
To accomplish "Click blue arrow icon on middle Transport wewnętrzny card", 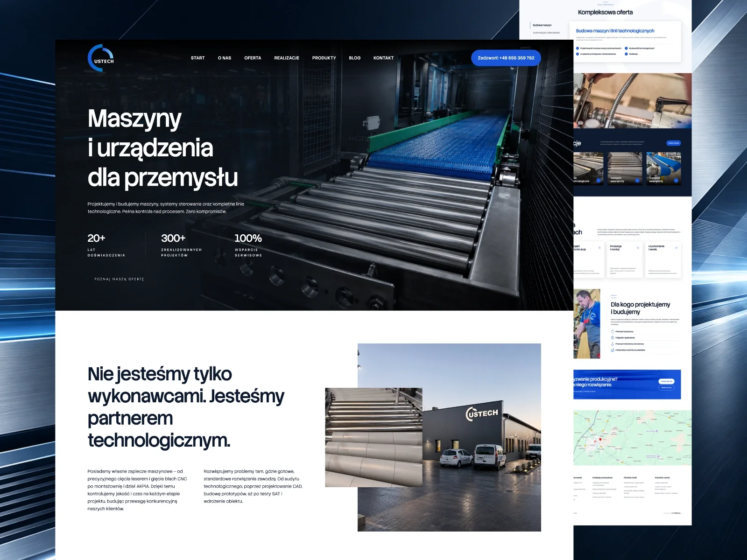I will tap(637, 181).
